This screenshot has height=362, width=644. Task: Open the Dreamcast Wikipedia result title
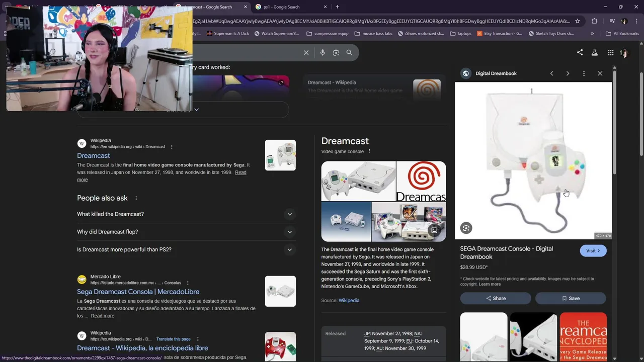pos(94,156)
